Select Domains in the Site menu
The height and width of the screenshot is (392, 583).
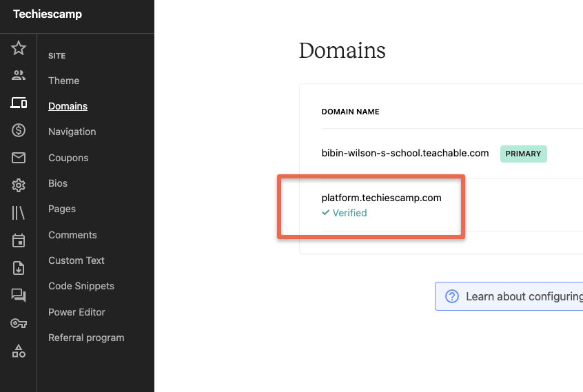[x=68, y=106]
